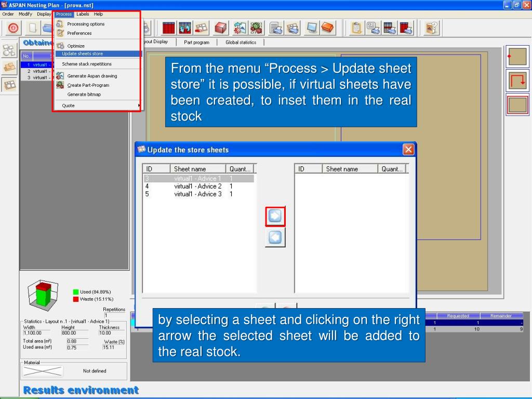Click the print layout toolbar icon

point(292,28)
